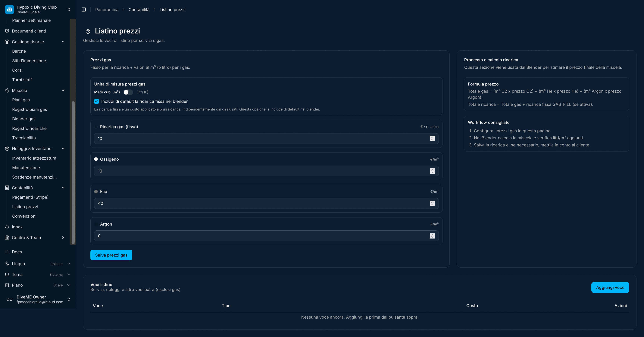Focus the Ossigeno price input field
The image size is (644, 337).
click(266, 171)
